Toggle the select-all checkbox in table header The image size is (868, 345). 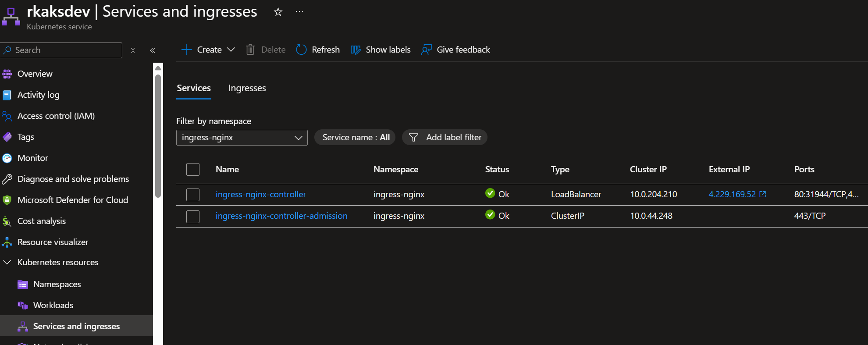coord(193,169)
